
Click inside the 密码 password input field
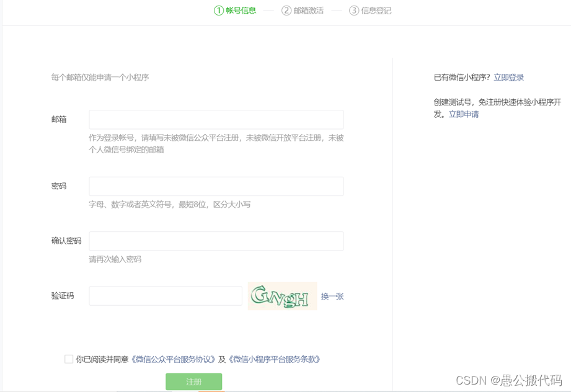pyautogui.click(x=216, y=186)
